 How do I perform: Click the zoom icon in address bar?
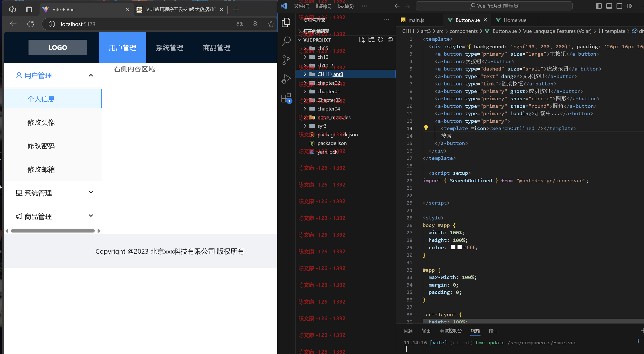255,24
